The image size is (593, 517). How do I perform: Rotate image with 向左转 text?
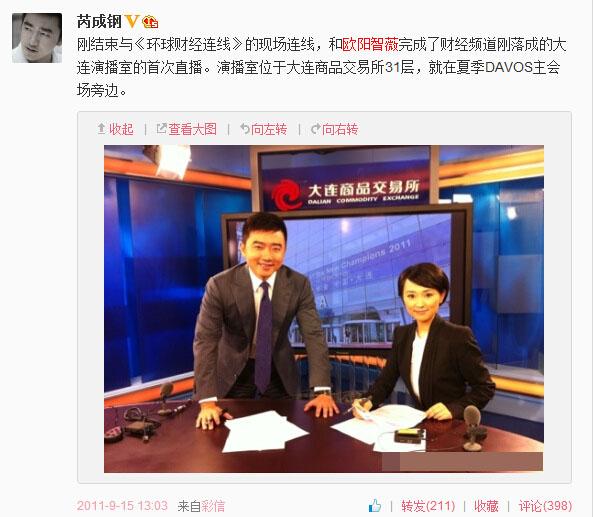(x=269, y=129)
